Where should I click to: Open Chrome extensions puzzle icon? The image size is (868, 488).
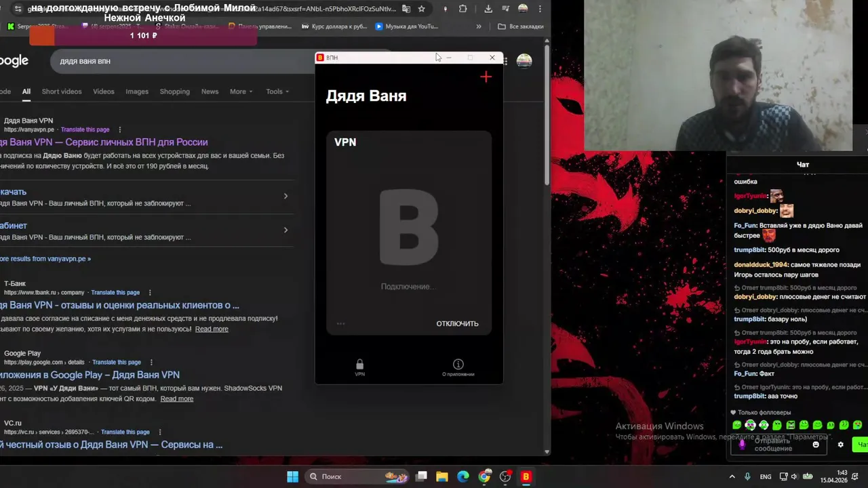pos(463,9)
